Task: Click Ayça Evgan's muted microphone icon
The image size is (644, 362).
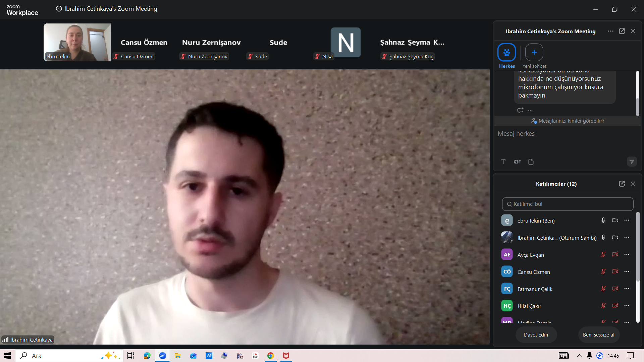Action: click(603, 254)
